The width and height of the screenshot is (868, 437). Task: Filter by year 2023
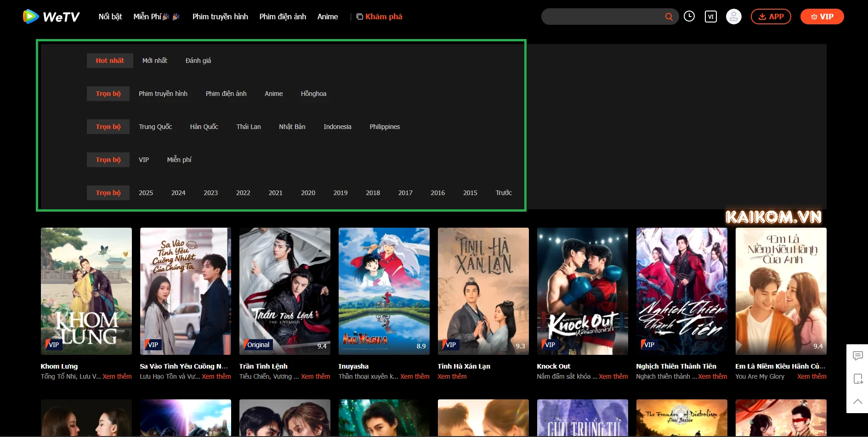pos(210,193)
